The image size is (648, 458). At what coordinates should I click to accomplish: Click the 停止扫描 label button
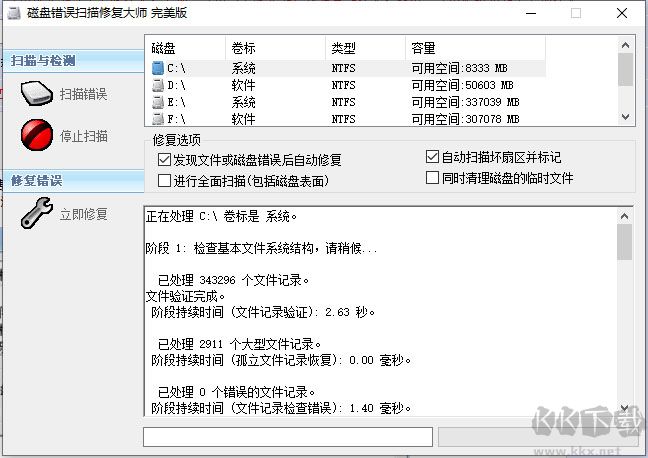(x=83, y=136)
